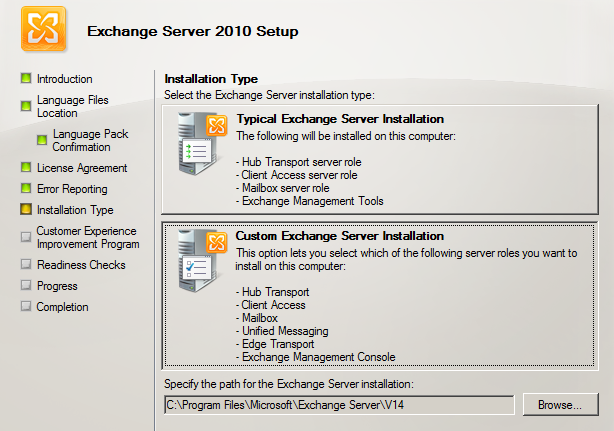Click the green Introduction step indicator
The image size is (614, 431).
(x=26, y=79)
